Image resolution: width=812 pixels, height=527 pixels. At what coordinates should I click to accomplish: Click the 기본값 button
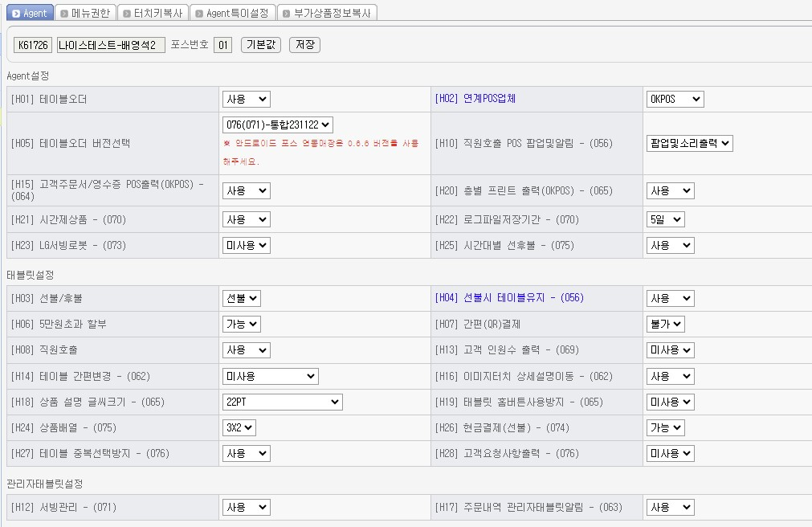point(260,45)
